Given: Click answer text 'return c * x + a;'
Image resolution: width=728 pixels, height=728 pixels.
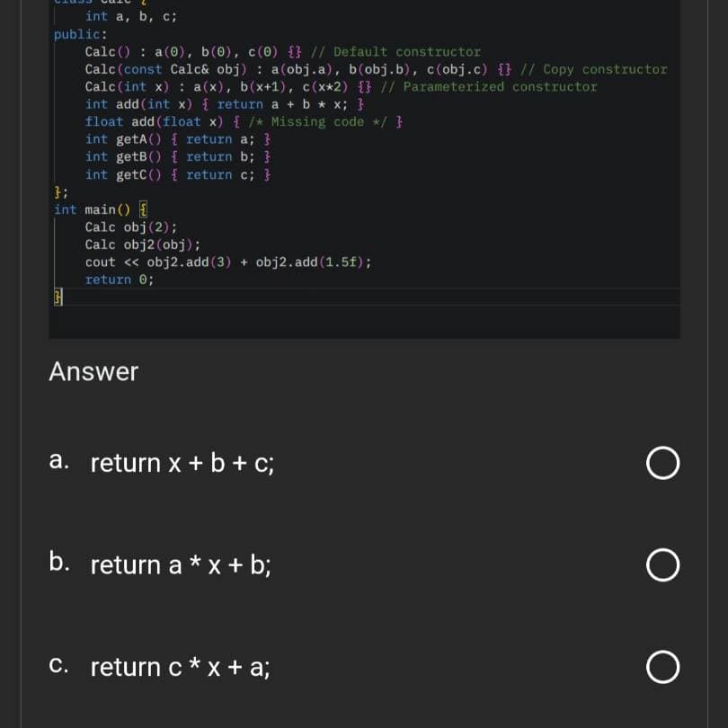Looking at the screenshot, I should (x=180, y=667).
